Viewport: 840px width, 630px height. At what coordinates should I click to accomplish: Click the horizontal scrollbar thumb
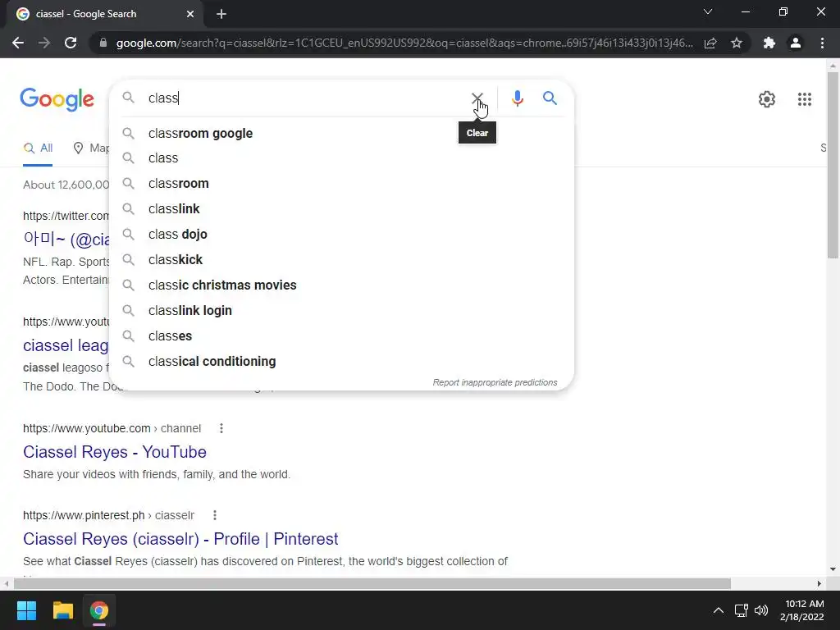point(372,583)
